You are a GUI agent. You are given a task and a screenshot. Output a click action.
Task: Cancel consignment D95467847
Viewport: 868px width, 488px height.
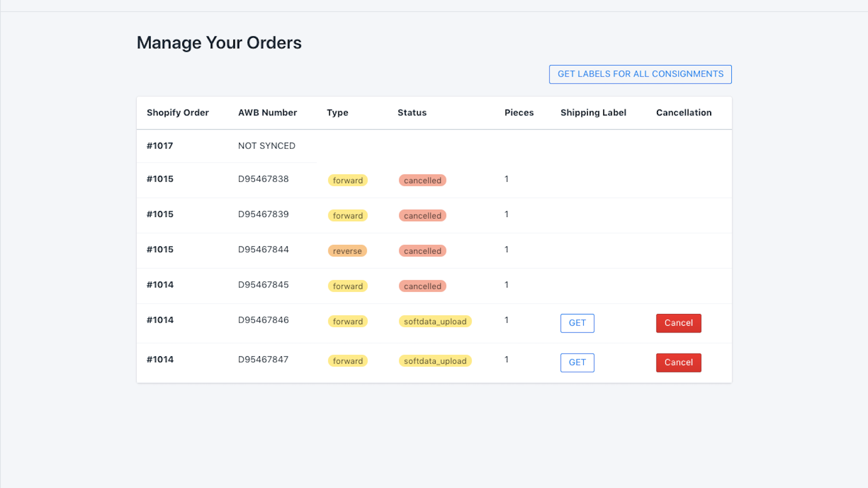tap(678, 362)
